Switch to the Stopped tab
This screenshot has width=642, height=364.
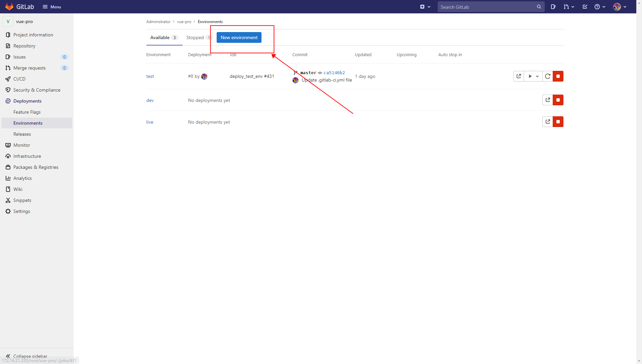[x=195, y=37]
